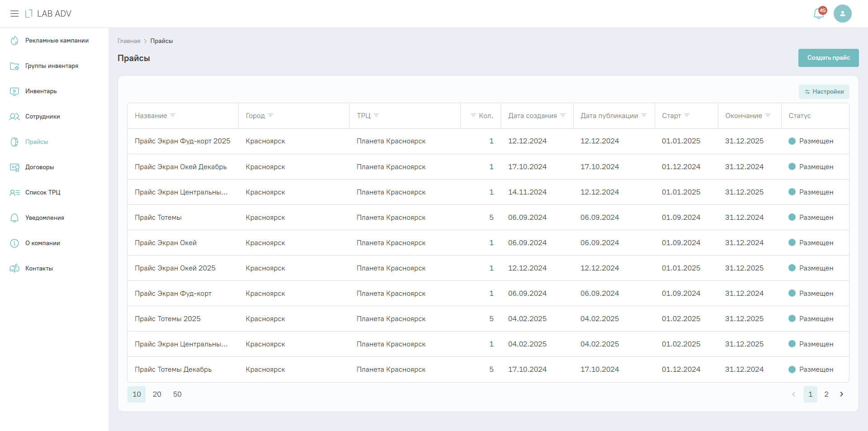Click the Группы инвентаря folder icon
The width and height of the screenshot is (868, 431).
(x=14, y=66)
